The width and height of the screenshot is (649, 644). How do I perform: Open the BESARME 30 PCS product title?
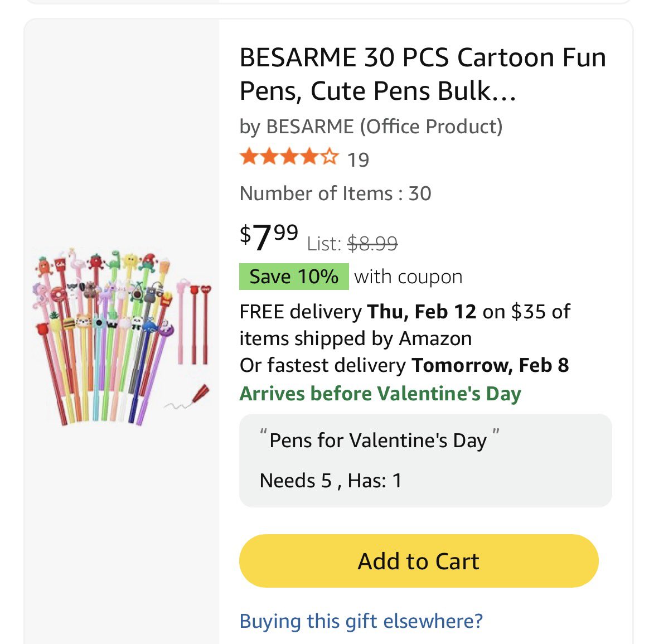tap(422, 74)
